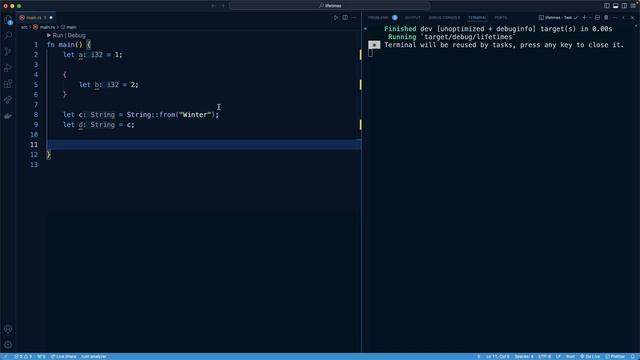Image resolution: width=640 pixels, height=360 pixels.
Task: Click the errors and warnings status item
Action: pyautogui.click(x=23, y=357)
